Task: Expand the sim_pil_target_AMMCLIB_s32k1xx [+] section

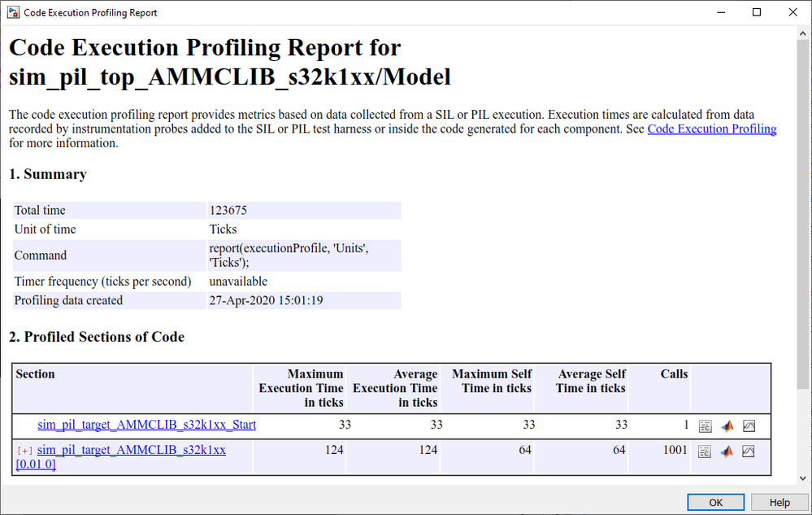Action: click(24, 451)
